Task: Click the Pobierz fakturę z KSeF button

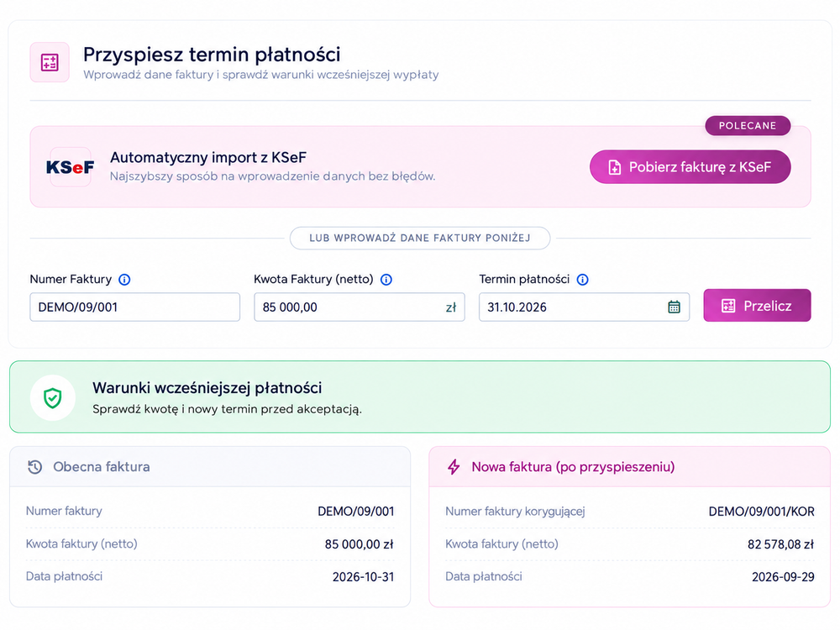Action: [690, 166]
